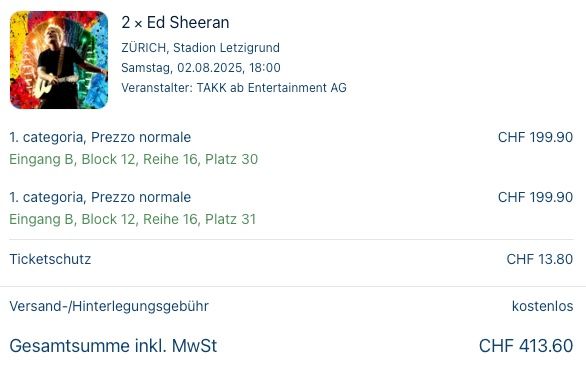The width and height of the screenshot is (586, 375).
Task: Select the '2 × Ed Sheeran' event title
Action: tap(175, 22)
